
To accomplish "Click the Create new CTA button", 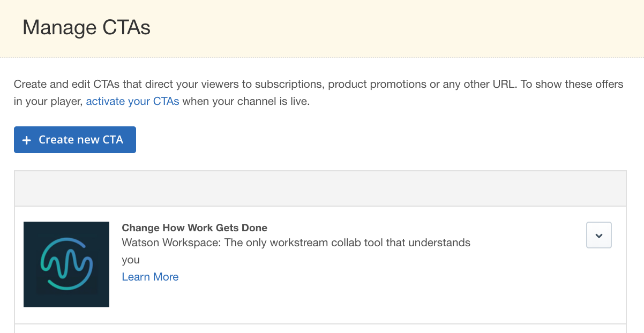I will 75,140.
